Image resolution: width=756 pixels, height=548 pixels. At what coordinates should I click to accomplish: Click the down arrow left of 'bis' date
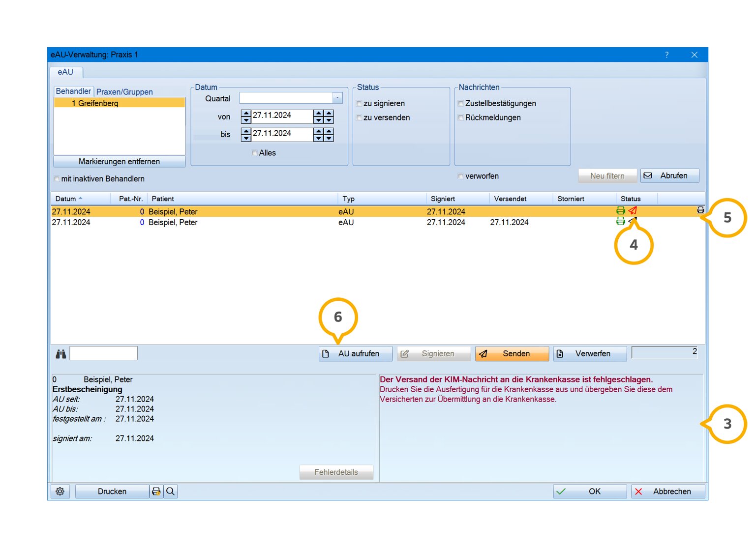click(246, 138)
